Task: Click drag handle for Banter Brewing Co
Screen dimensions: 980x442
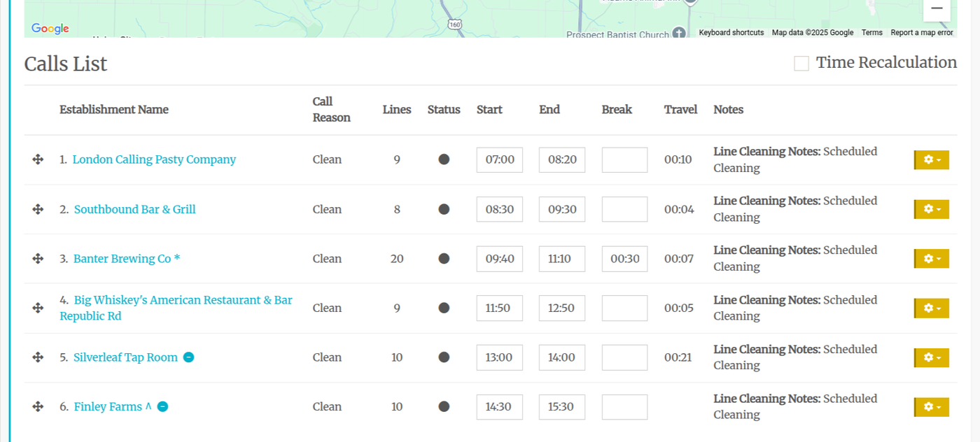Action: tap(38, 259)
